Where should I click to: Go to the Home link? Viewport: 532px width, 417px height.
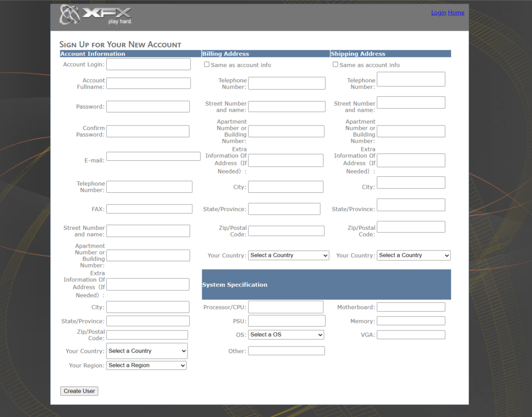pyautogui.click(x=456, y=13)
